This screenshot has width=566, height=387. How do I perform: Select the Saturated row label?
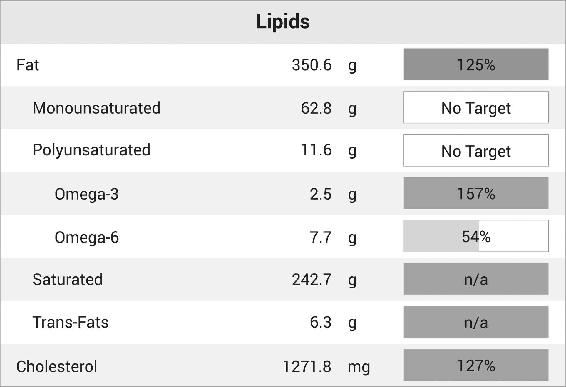click(68, 280)
